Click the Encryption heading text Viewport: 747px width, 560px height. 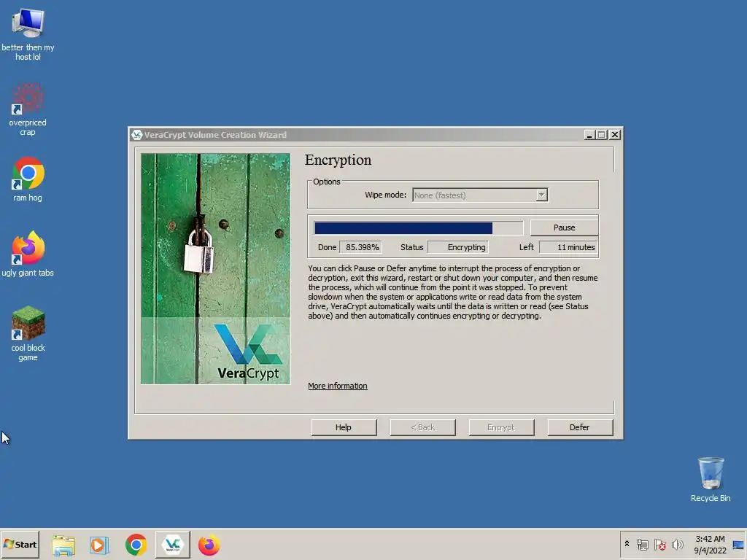tap(338, 160)
